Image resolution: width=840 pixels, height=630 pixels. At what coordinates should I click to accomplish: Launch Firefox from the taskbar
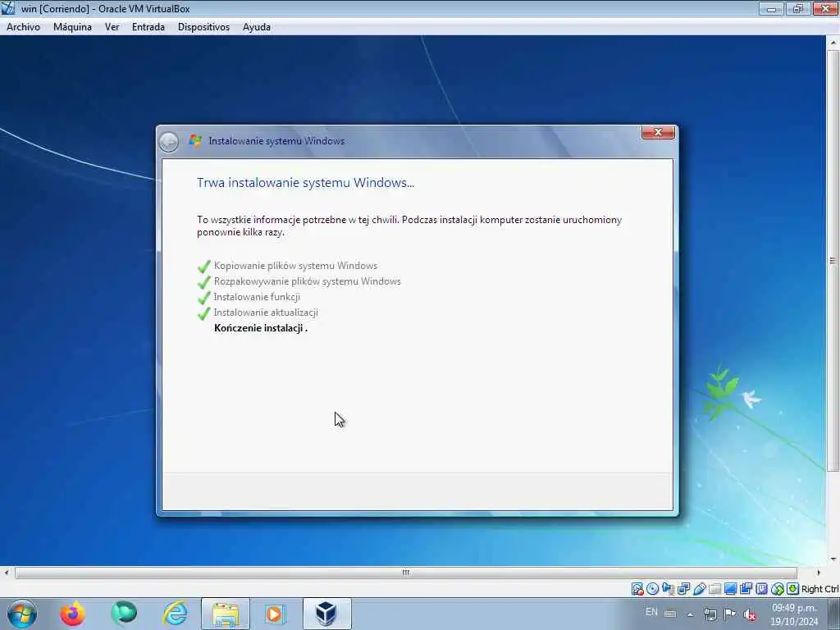pyautogui.click(x=72, y=614)
